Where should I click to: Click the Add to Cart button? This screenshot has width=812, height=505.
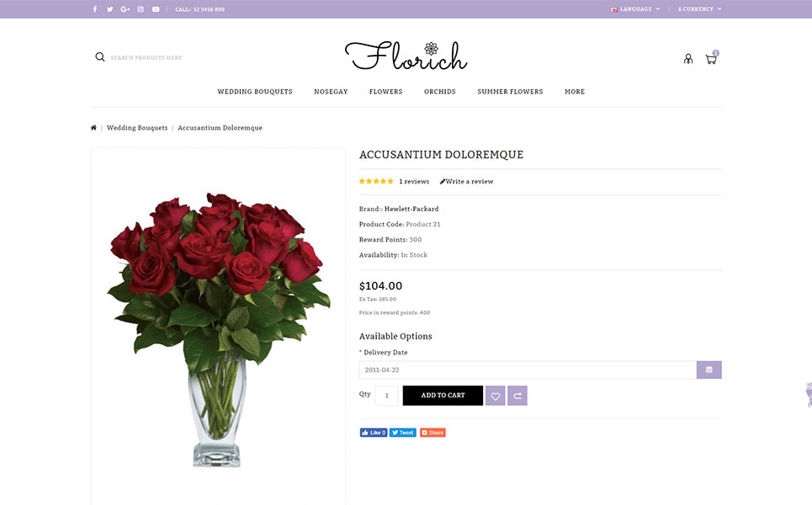coord(443,396)
